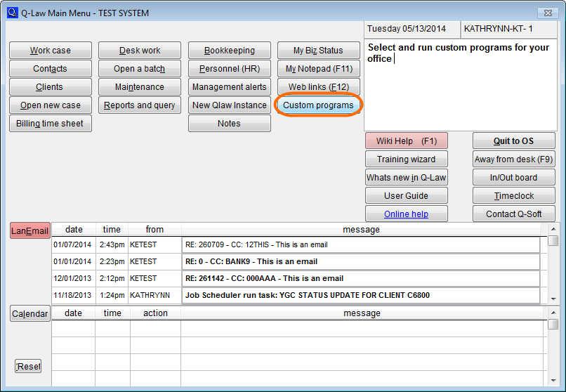Image resolution: width=566 pixels, height=392 pixels.
Task: Open Reports and query
Action: coord(140,105)
